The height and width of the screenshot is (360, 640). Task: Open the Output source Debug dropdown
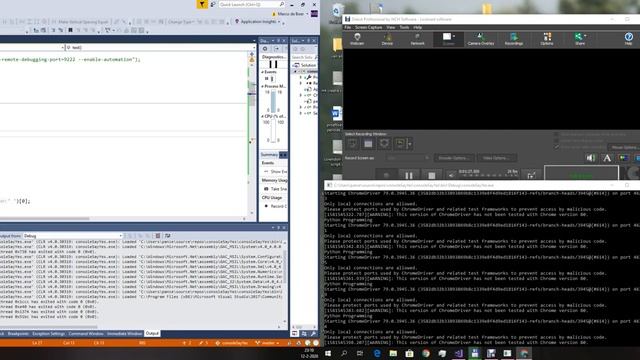(x=73, y=236)
